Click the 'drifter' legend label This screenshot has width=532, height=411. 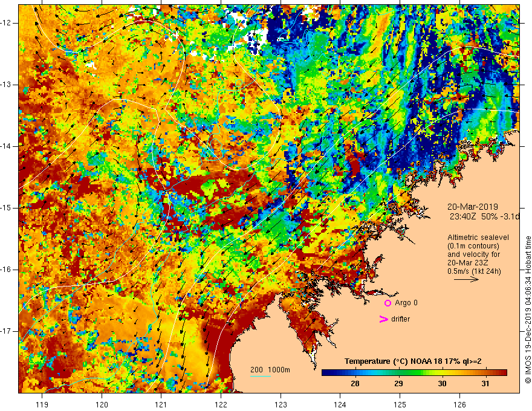point(400,319)
